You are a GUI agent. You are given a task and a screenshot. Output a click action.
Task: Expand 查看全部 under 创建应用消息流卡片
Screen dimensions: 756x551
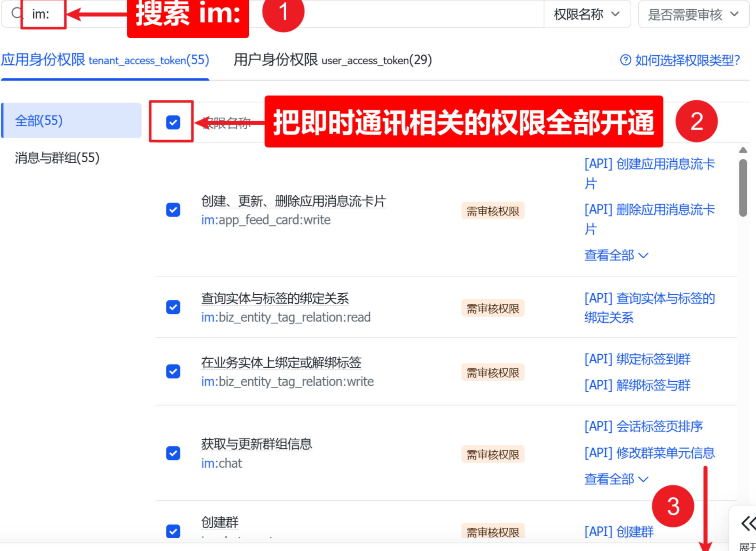(x=616, y=255)
